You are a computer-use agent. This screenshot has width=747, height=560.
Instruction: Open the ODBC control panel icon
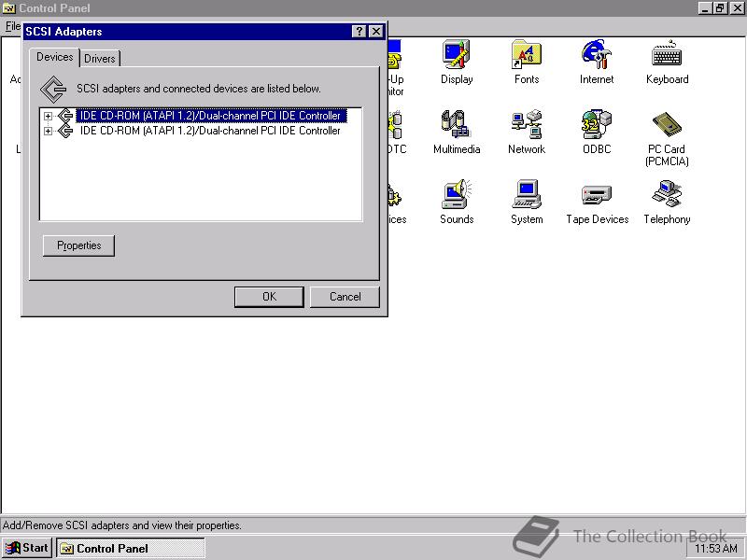pos(597,132)
